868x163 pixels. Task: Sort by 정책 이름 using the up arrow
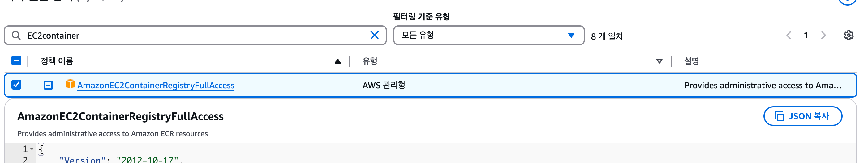click(x=337, y=61)
